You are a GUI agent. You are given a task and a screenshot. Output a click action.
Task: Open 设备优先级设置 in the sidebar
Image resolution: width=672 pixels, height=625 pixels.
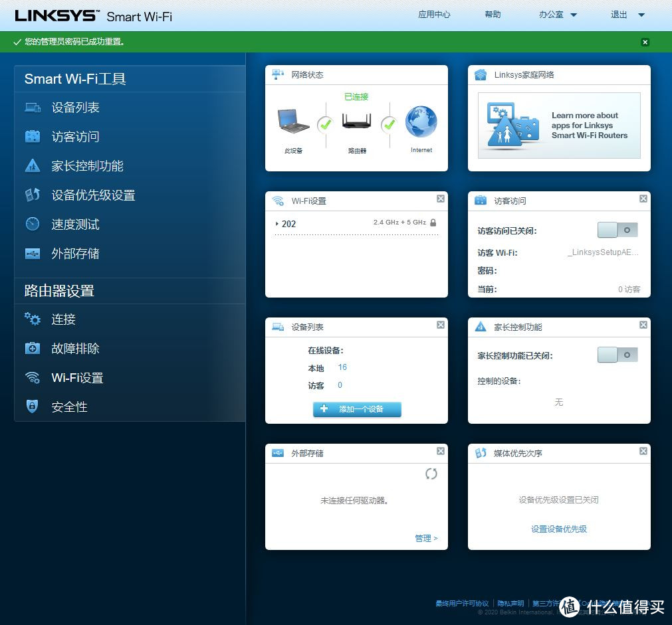(94, 195)
